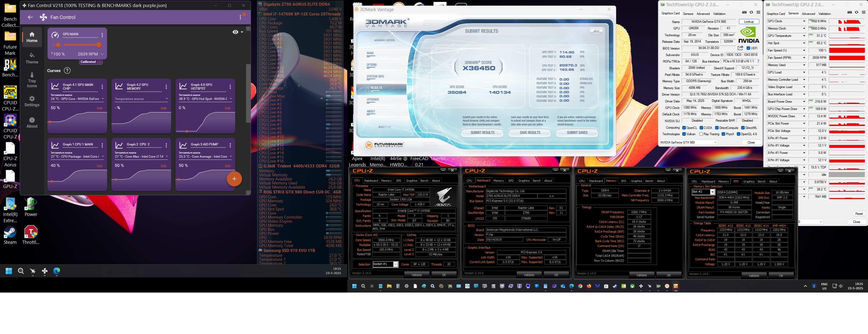Viewport: 868px width, 334px height.
Task: Toggle the DirectCompute checkbox in GPU-Z
Action: (x=717, y=128)
